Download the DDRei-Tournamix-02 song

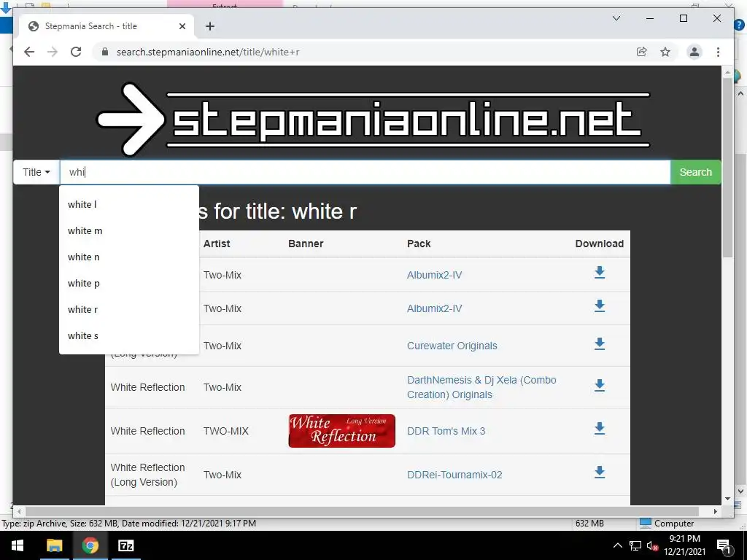(600, 472)
